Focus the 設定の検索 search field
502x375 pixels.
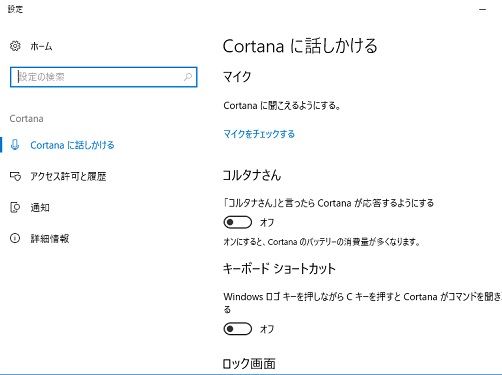click(x=103, y=77)
